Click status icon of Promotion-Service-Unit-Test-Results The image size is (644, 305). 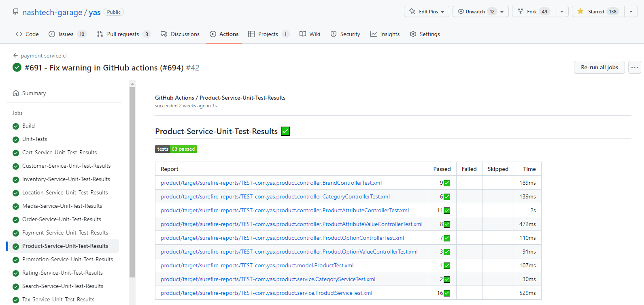[x=16, y=260]
